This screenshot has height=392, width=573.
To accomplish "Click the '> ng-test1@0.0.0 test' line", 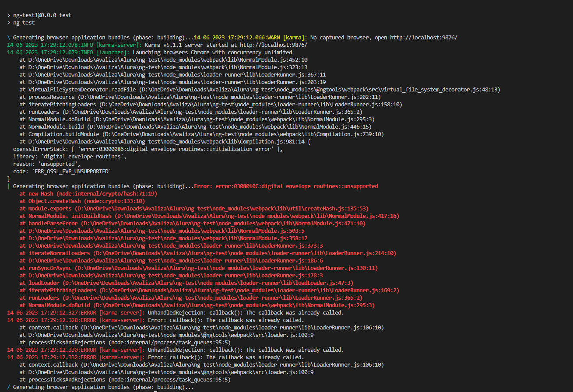I will point(39,15).
